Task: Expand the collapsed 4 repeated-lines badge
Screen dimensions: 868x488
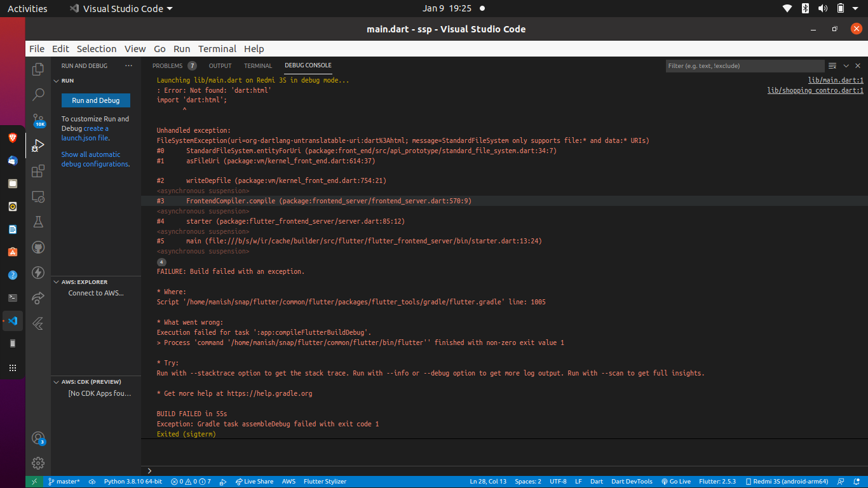Action: coord(161,262)
